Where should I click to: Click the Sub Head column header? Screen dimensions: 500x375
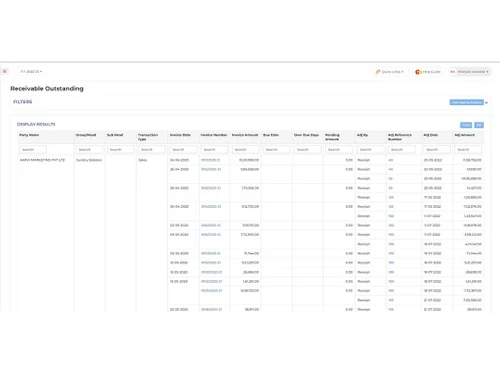(x=115, y=135)
